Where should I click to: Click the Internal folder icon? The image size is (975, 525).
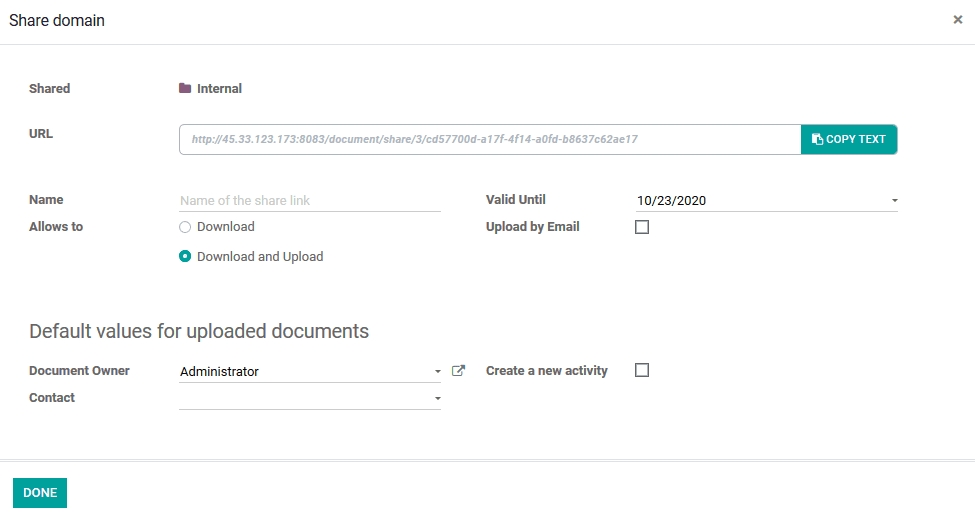pyautogui.click(x=185, y=88)
